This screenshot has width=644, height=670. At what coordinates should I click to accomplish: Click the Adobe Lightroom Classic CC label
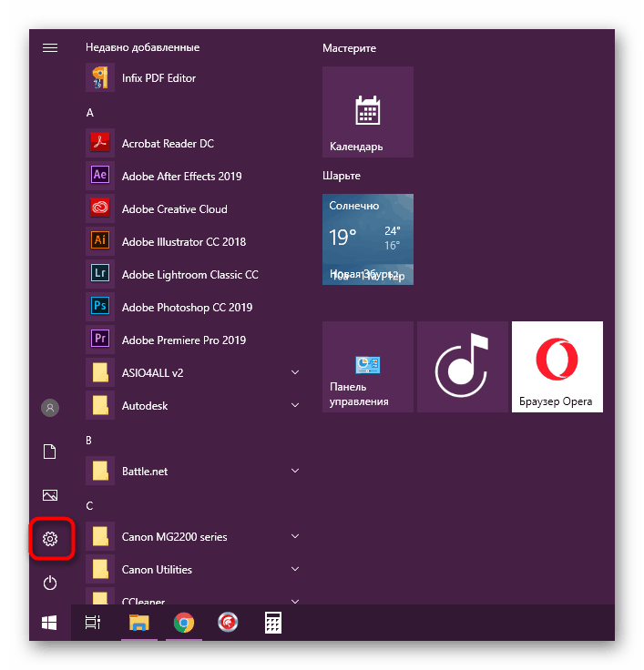(x=189, y=275)
